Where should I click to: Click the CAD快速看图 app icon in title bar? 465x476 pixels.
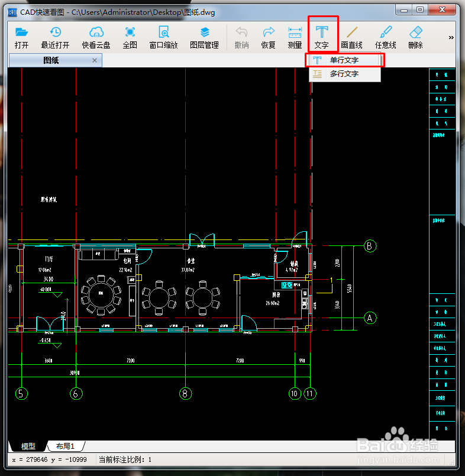[12, 12]
